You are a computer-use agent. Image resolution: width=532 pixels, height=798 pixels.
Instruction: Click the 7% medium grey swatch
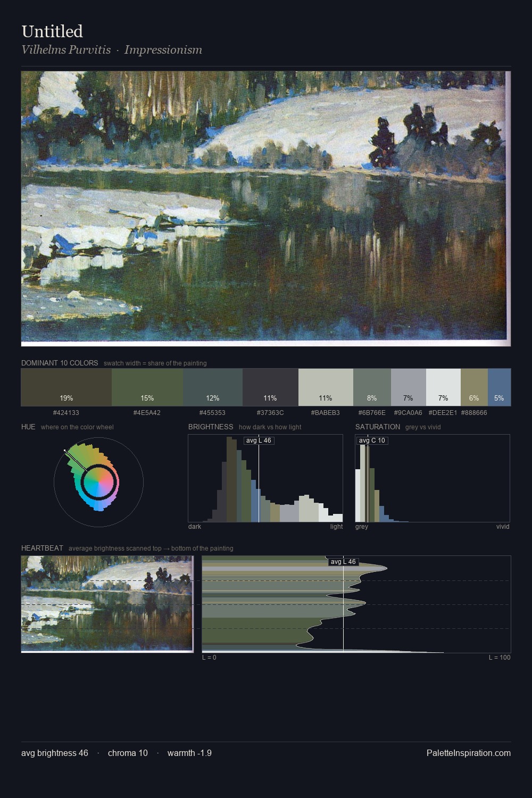point(409,387)
